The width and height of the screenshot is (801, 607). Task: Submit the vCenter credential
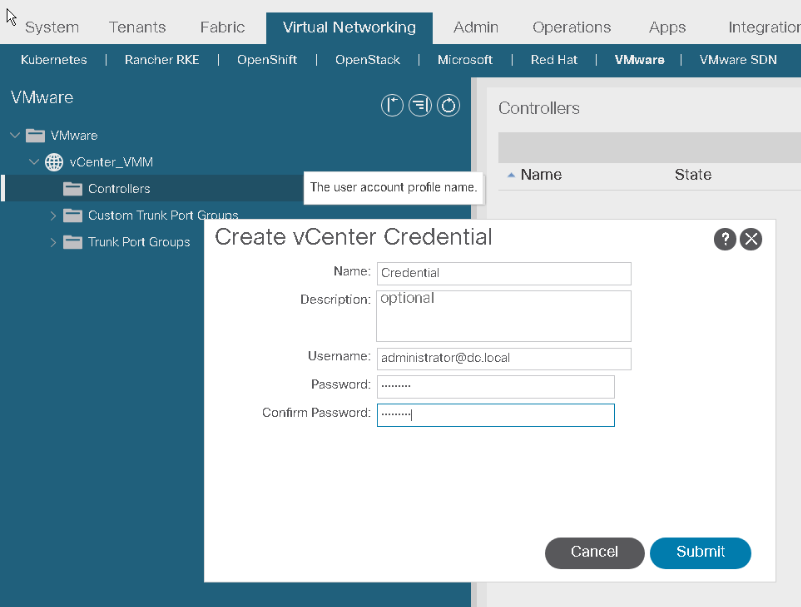tap(700, 552)
